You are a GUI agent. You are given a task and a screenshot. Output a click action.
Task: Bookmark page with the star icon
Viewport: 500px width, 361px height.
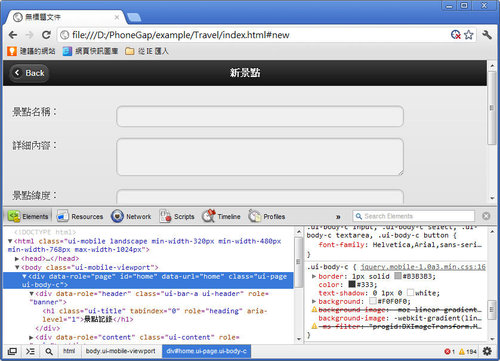(469, 35)
